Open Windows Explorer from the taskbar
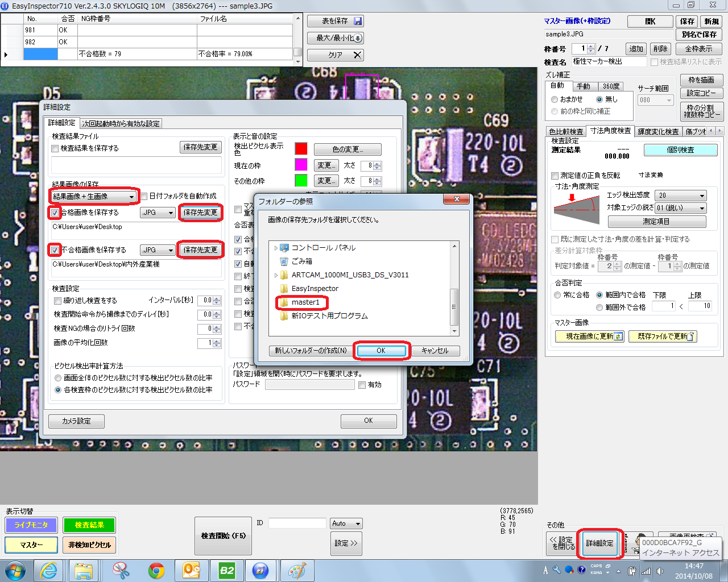 84,571
